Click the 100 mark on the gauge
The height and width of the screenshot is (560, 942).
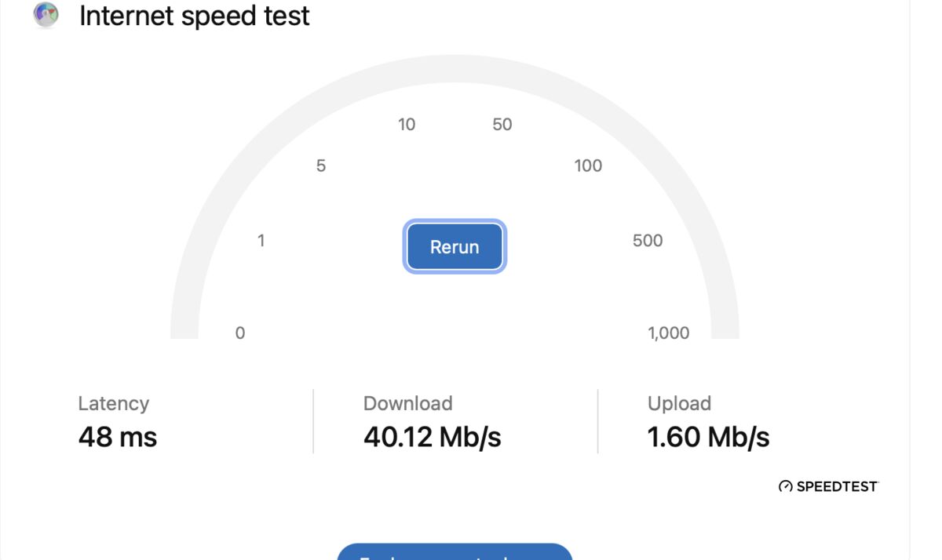588,165
